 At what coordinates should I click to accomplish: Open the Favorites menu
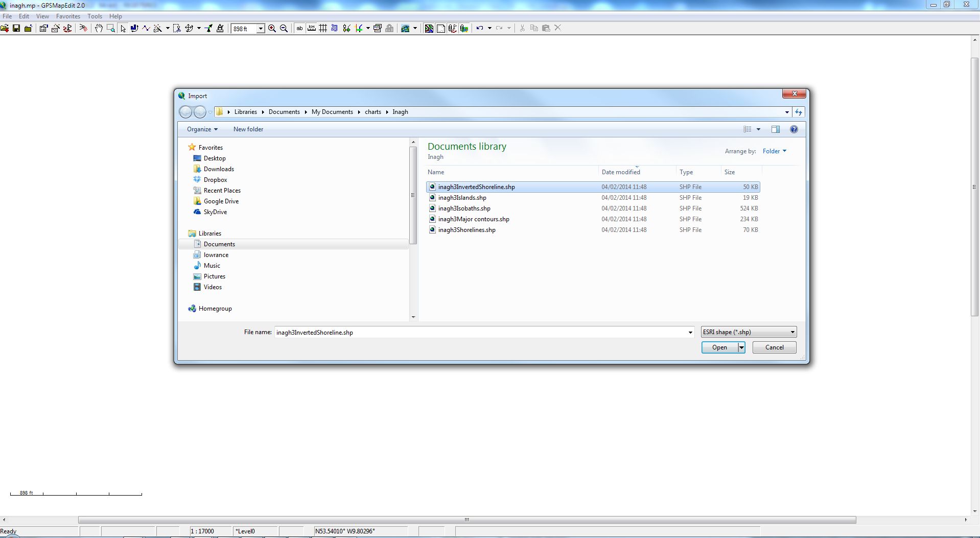coord(68,16)
